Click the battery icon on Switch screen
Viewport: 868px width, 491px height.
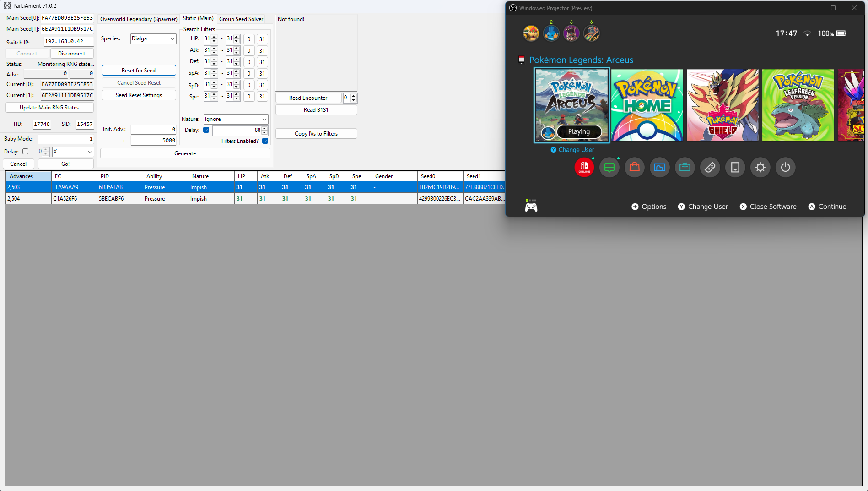(841, 33)
